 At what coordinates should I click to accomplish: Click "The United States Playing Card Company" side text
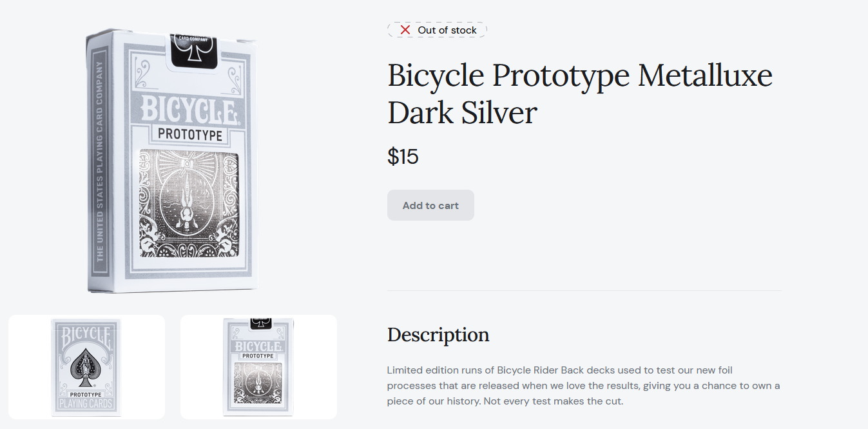(x=100, y=161)
